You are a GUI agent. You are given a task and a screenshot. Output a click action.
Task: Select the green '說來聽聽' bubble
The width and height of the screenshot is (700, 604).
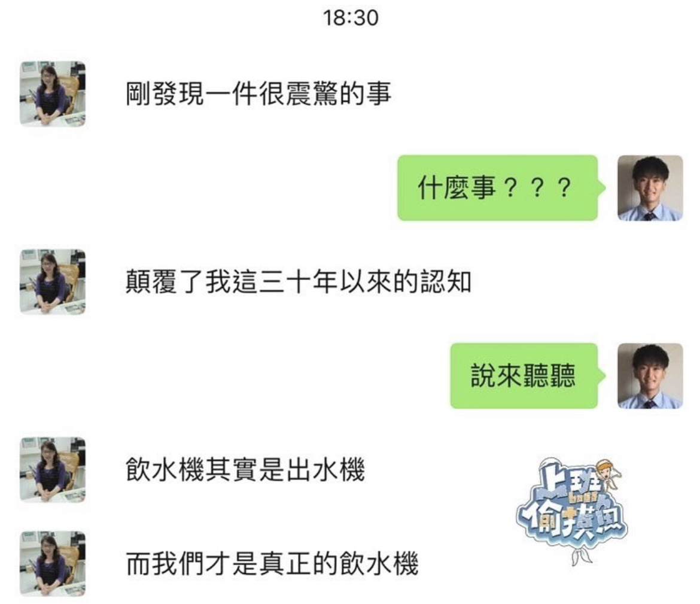(x=524, y=376)
